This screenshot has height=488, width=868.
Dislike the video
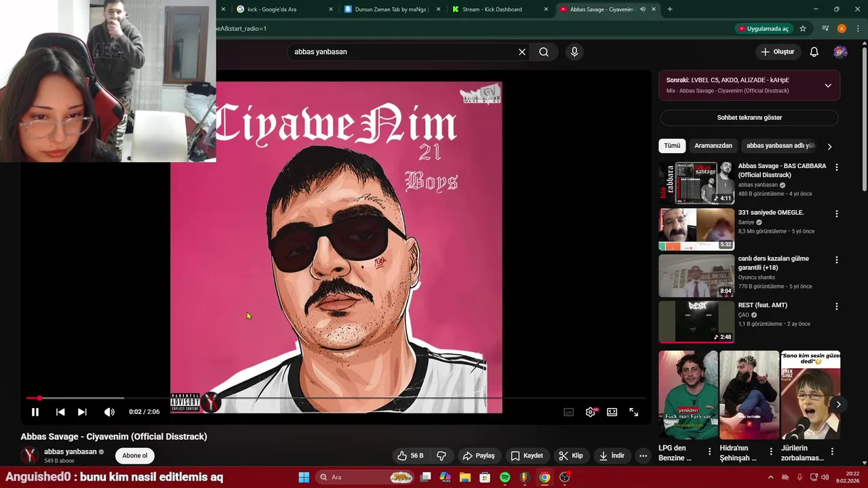click(x=441, y=455)
